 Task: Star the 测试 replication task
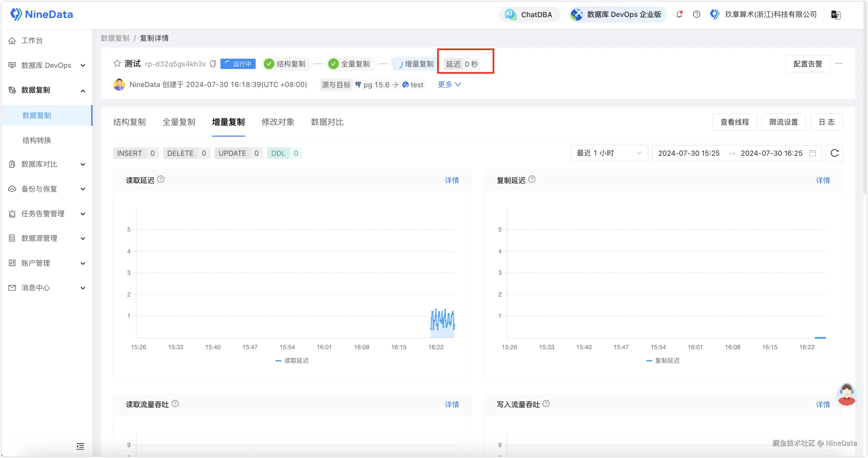[117, 63]
